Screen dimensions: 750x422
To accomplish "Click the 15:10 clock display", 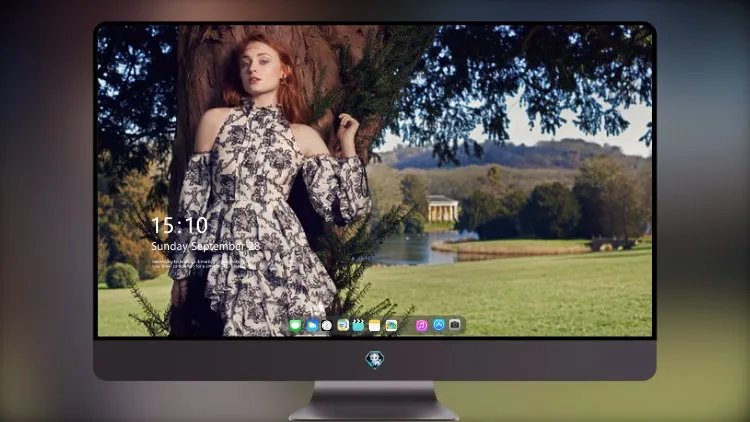I will [x=179, y=225].
